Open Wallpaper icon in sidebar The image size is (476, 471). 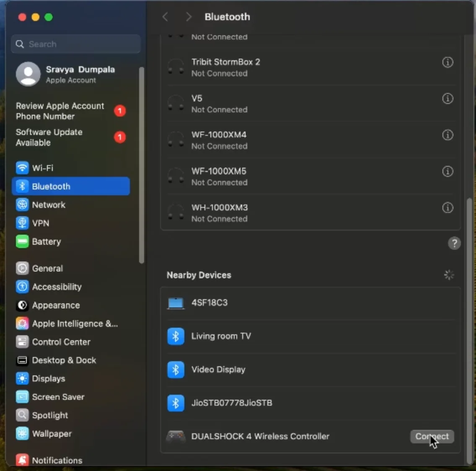22,434
